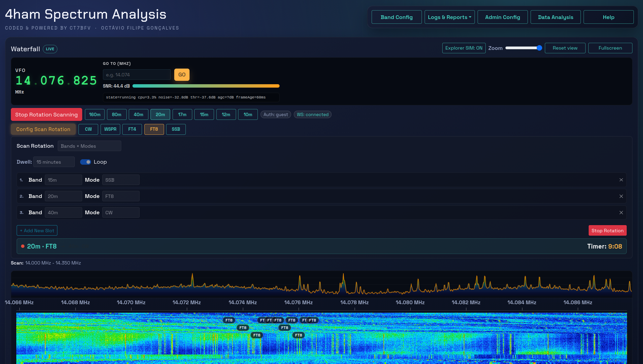Click the red Stop Rotation button

[607, 231]
